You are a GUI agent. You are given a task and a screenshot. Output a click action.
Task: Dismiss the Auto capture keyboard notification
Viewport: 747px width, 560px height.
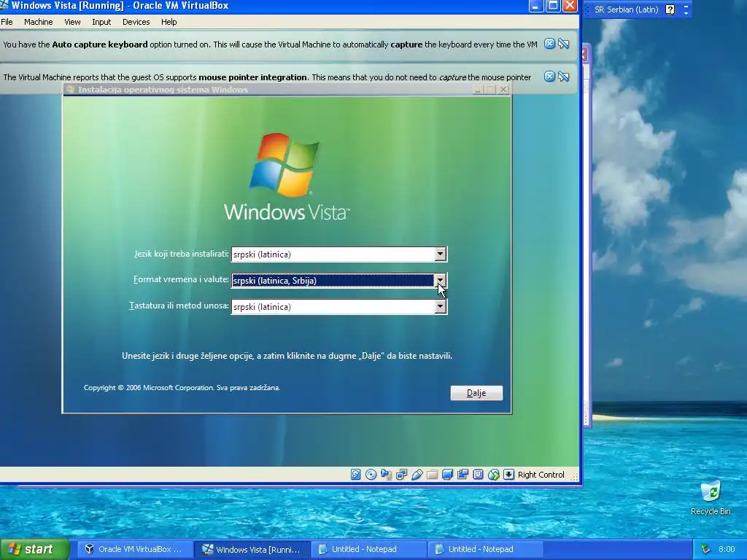(549, 44)
